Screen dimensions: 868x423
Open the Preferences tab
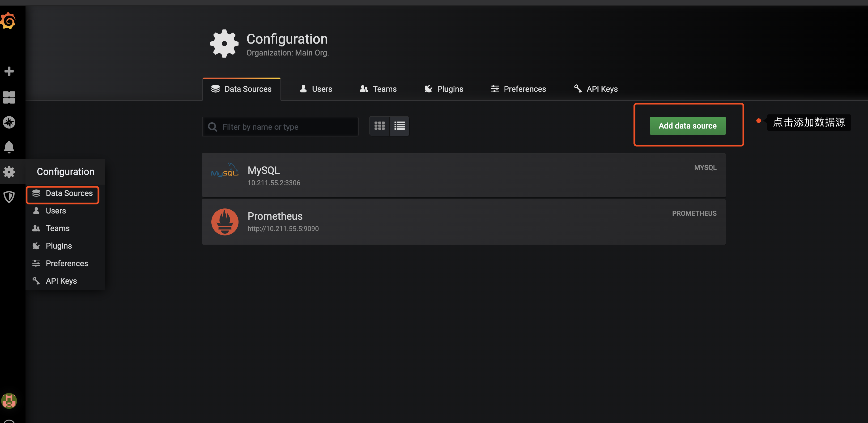[x=518, y=89]
